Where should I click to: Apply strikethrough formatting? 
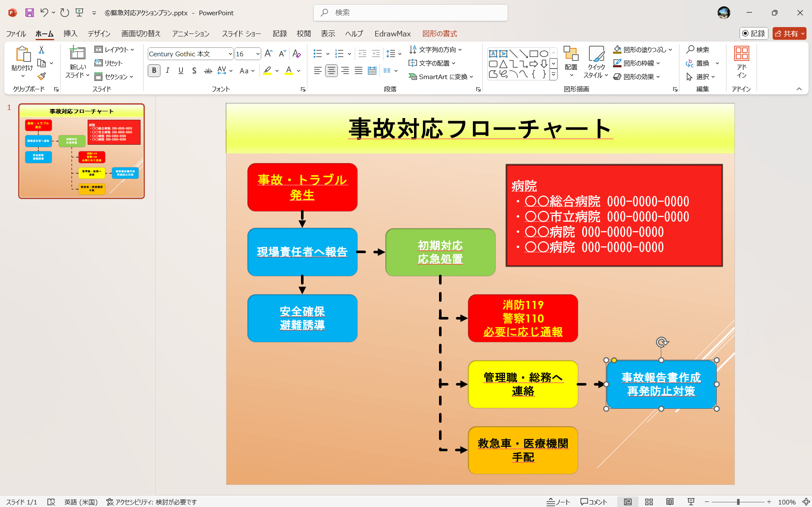(207, 71)
